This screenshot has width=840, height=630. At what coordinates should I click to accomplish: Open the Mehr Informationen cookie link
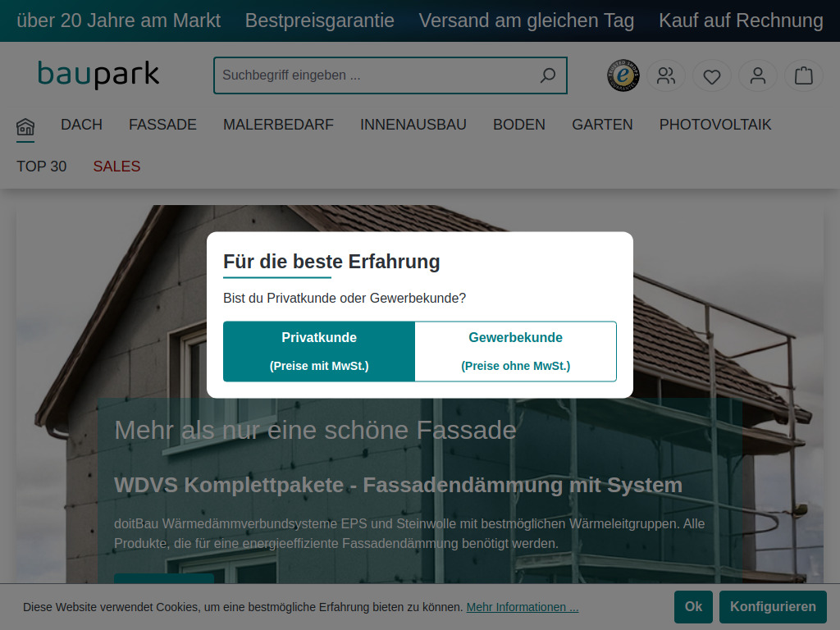coord(522,606)
